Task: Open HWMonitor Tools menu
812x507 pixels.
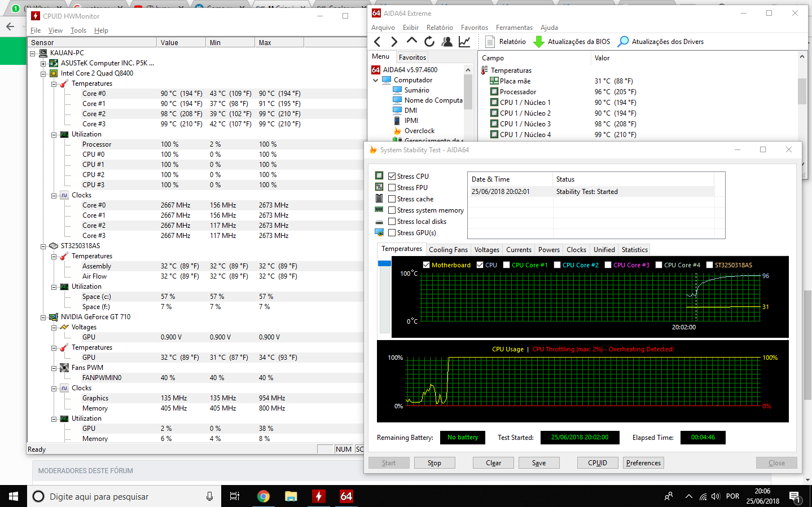Action: [78, 30]
